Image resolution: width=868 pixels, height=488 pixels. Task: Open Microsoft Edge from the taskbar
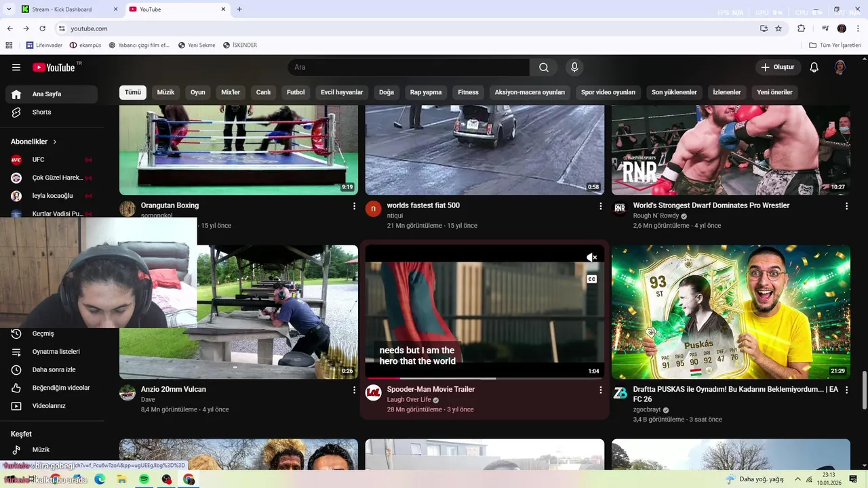tap(100, 479)
